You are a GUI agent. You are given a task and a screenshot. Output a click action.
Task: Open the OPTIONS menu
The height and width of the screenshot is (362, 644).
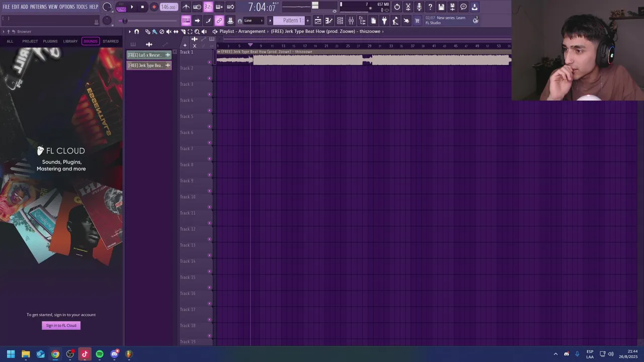pyautogui.click(x=67, y=7)
